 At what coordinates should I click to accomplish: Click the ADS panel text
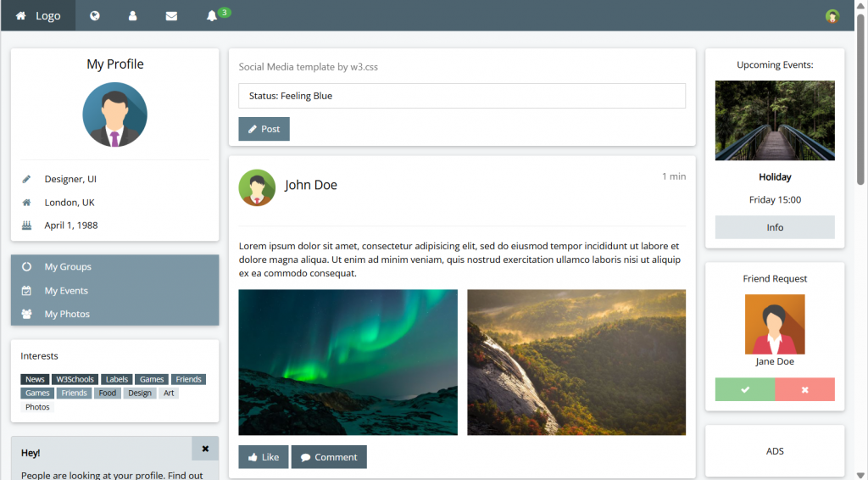coord(775,451)
